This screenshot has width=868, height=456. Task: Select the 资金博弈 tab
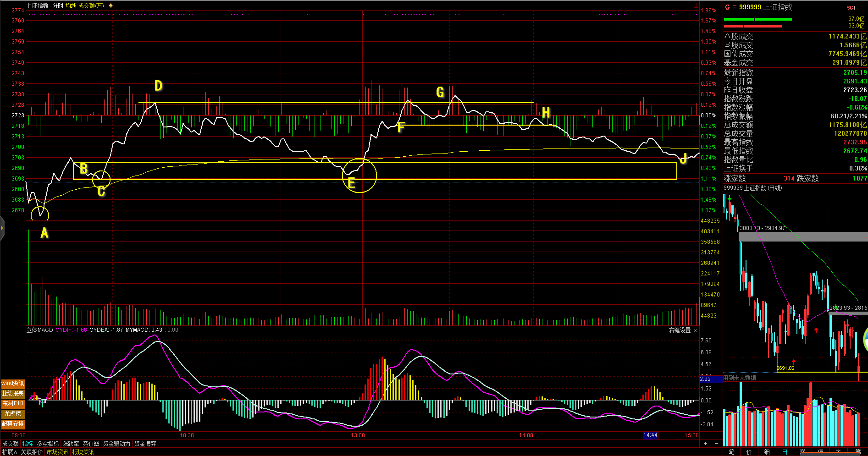click(145, 444)
